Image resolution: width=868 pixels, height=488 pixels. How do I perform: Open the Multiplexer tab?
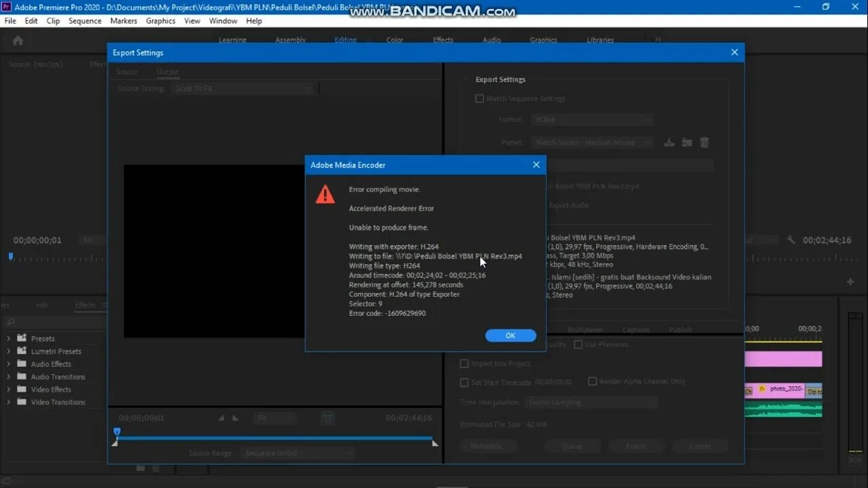[585, 329]
